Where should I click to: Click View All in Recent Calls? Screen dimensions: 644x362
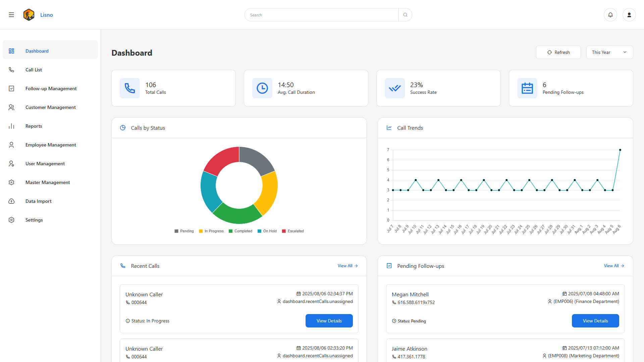(347, 266)
